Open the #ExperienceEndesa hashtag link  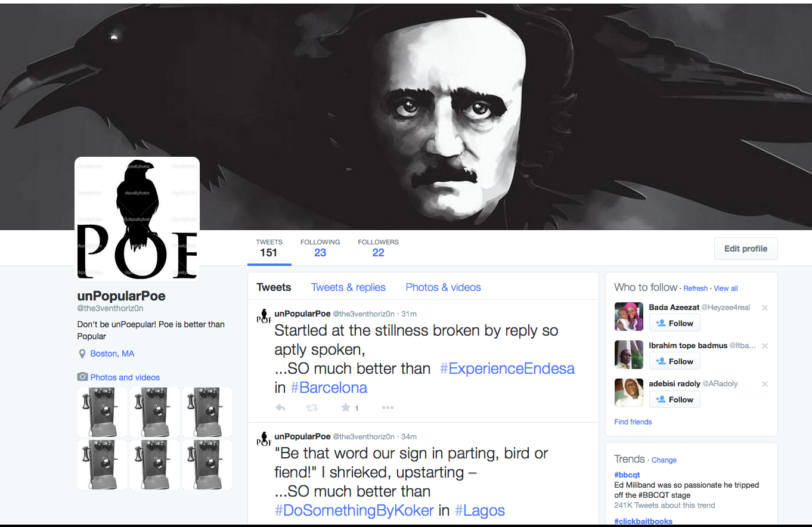(x=507, y=368)
